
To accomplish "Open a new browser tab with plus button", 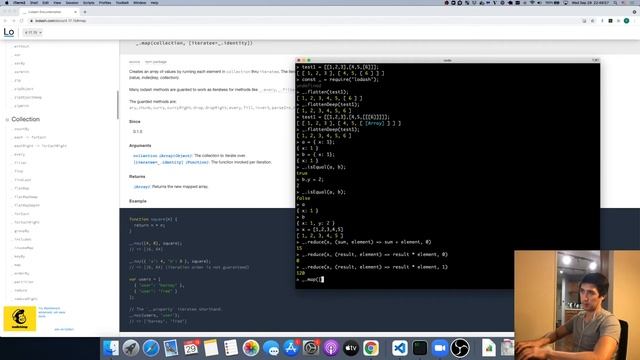I will pyautogui.click(x=85, y=12).
